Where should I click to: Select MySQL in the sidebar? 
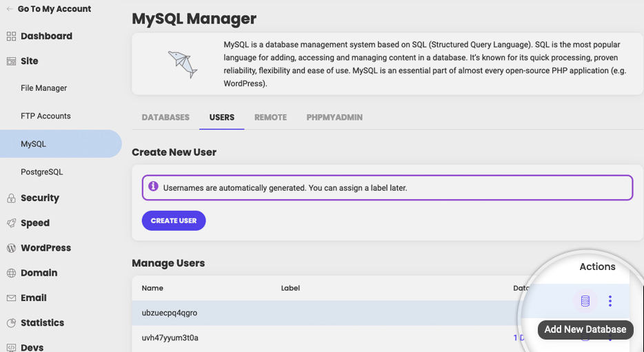click(61, 144)
